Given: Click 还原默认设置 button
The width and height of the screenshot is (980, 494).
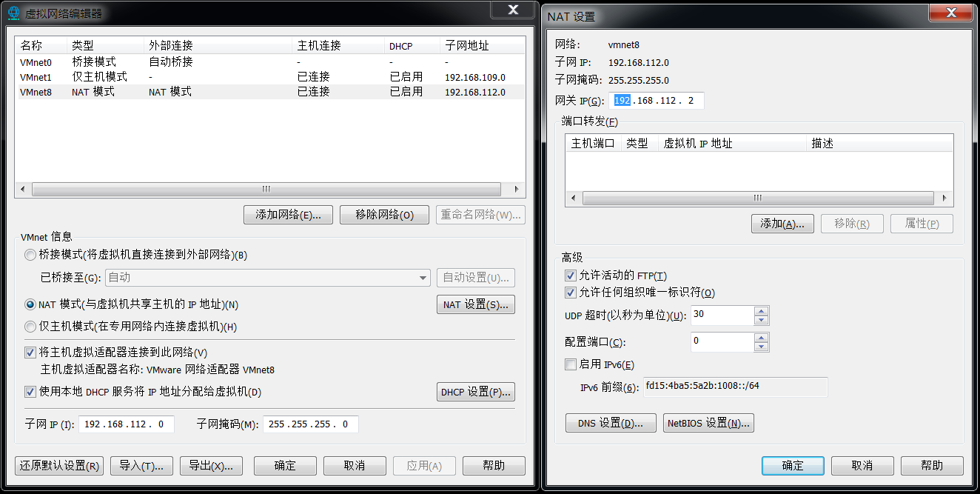Looking at the screenshot, I should point(59,466).
